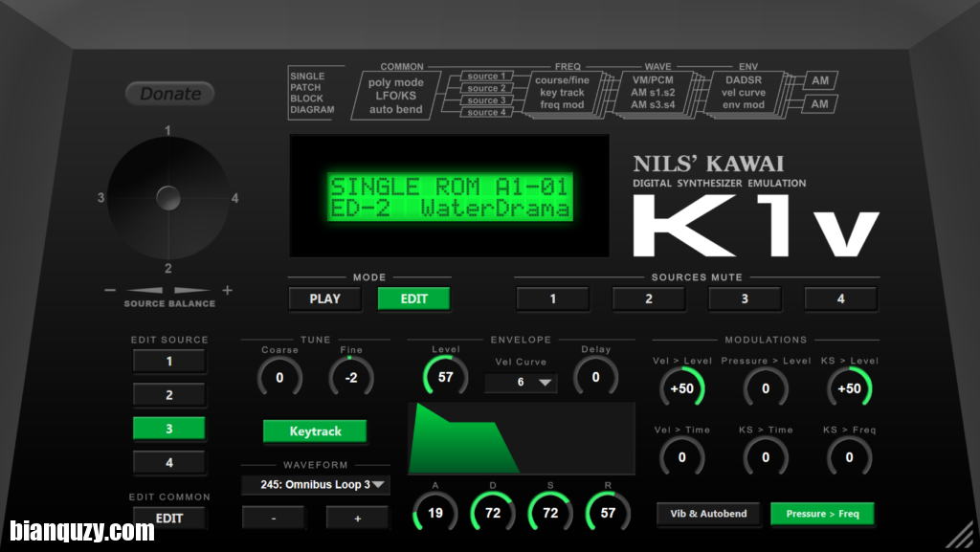Click source 1 in block diagram
The height and width of the screenshot is (552, 980).
[487, 76]
